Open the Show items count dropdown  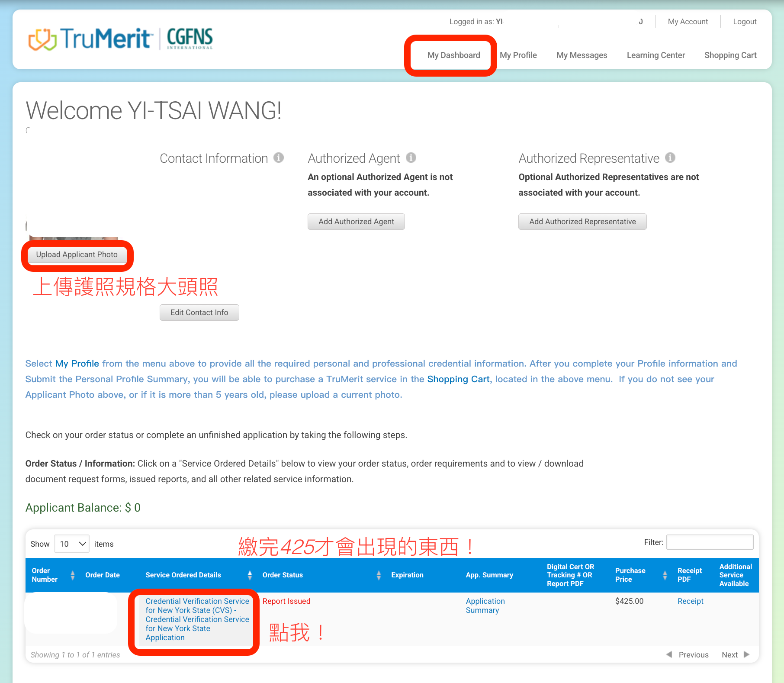pyautogui.click(x=72, y=544)
